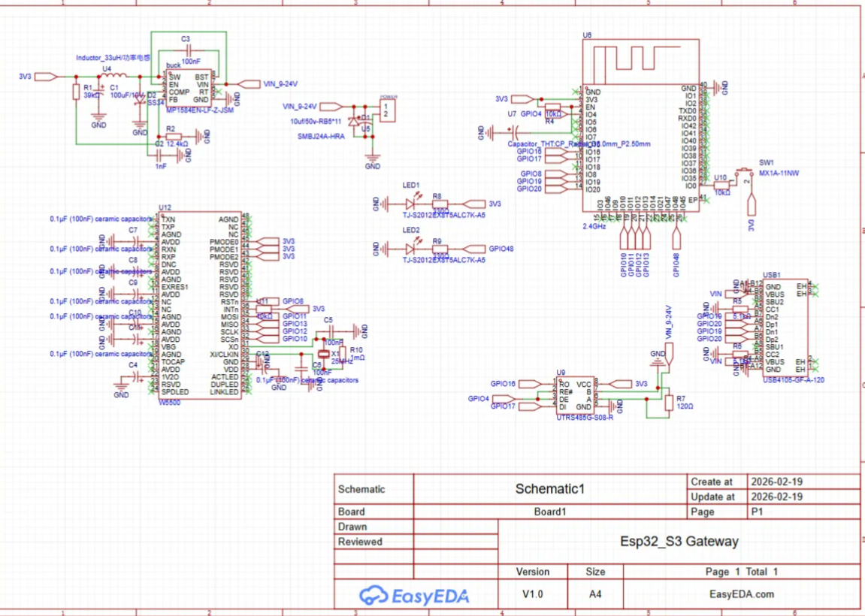Click the U9 UTRS485G transceiver chip
This screenshot has width=865, height=616.
[575, 394]
